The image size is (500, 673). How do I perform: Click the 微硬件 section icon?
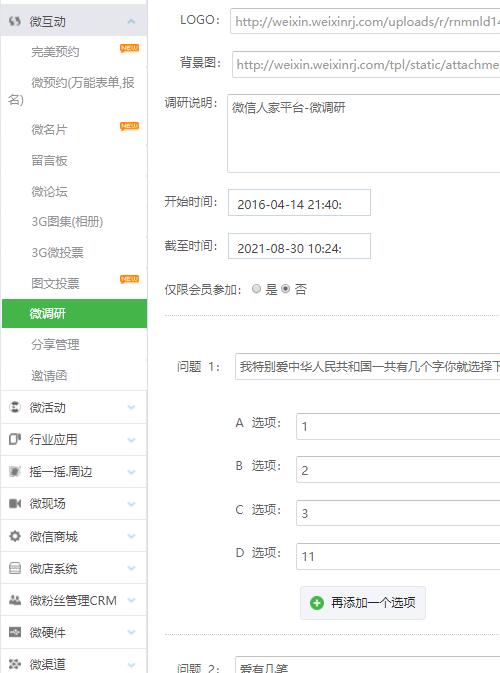tap(15, 632)
